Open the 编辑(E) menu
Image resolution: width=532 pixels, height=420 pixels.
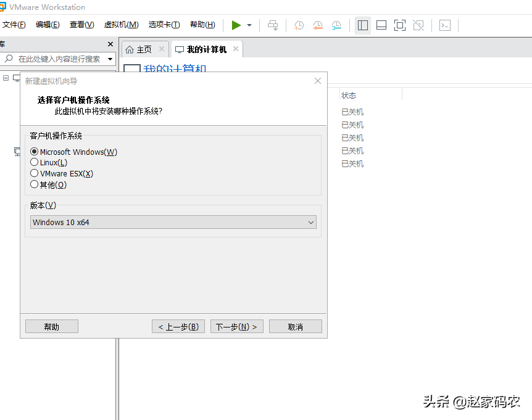(48, 25)
